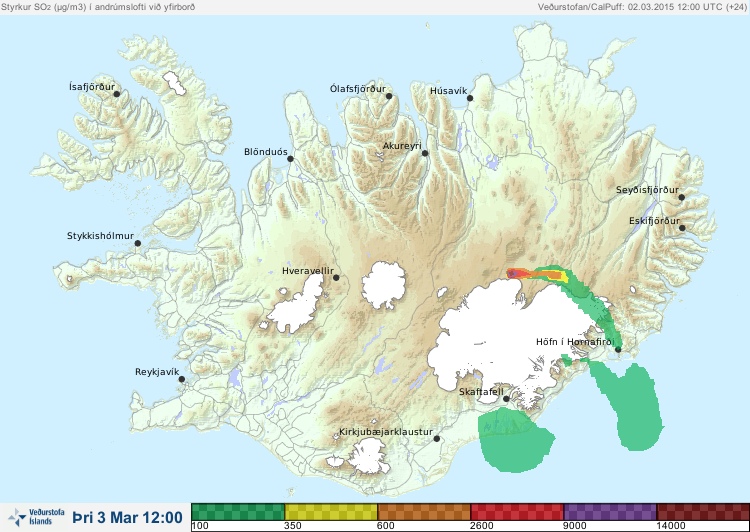Click the Seyðisfjörður label text
Screen dimensions: 750x532
coord(647,190)
